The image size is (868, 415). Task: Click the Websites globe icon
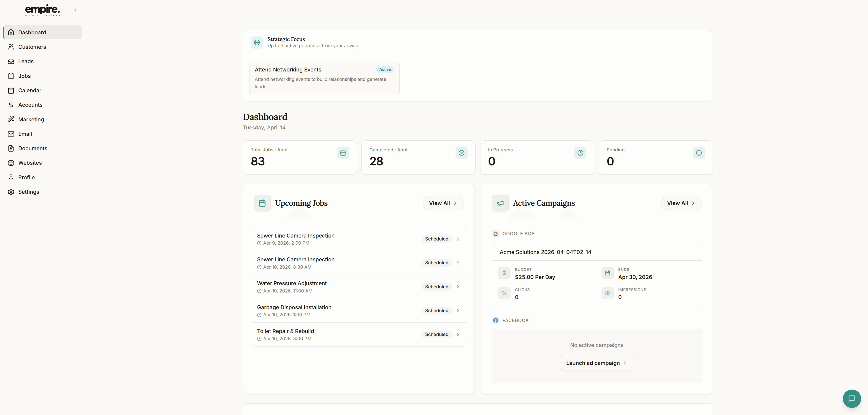[11, 163]
